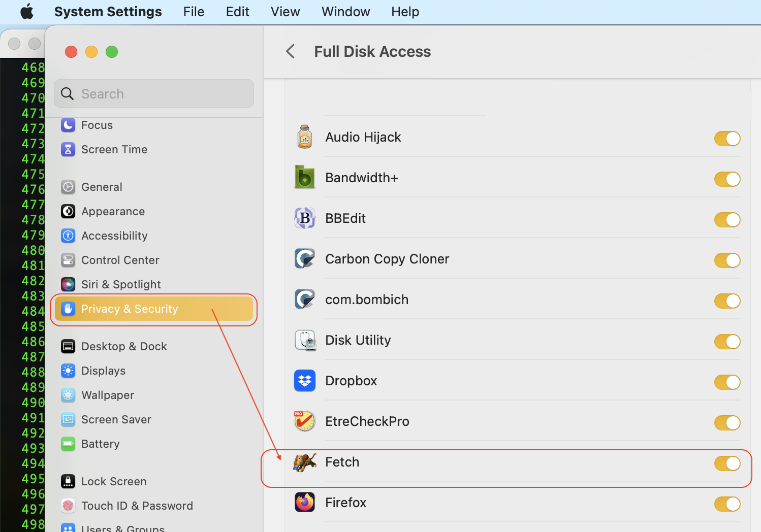
Task: Open Battery settings
Action: click(154, 444)
